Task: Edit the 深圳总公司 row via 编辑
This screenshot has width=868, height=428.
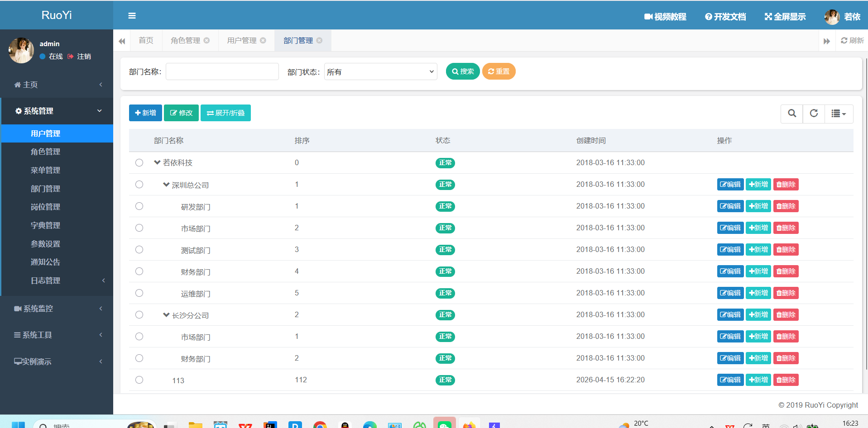Action: (x=730, y=185)
